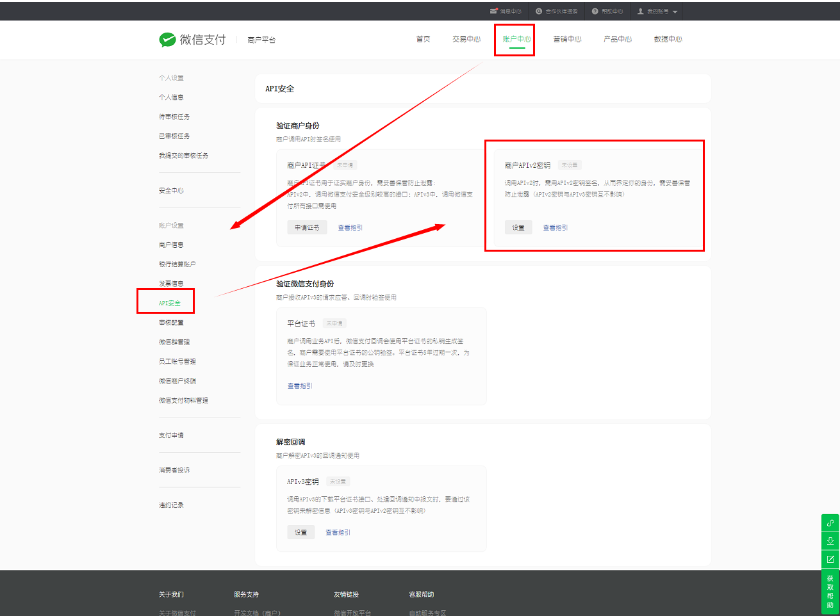Open 已审核任务 in the sidebar

tap(174, 136)
